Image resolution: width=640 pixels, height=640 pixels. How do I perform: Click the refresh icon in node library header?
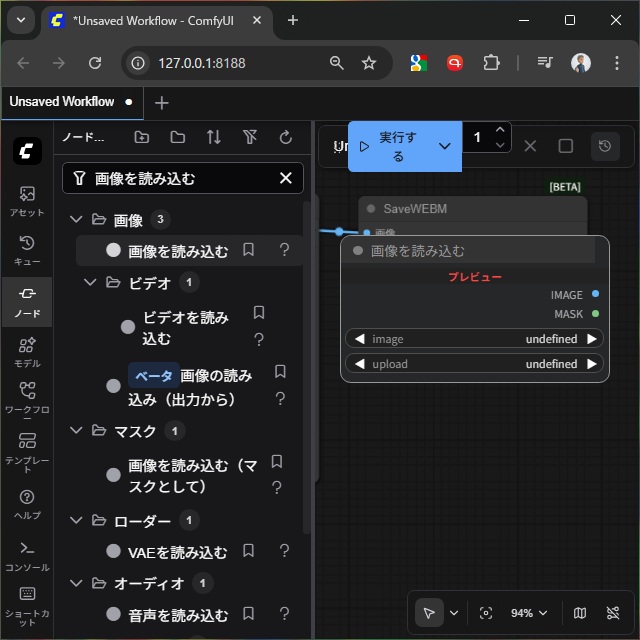click(x=285, y=138)
